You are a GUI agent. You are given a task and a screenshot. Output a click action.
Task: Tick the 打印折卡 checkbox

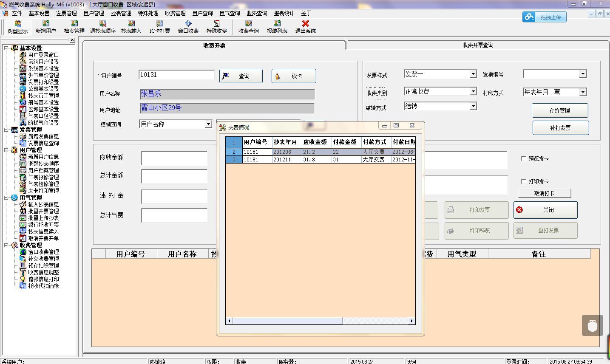pos(524,181)
